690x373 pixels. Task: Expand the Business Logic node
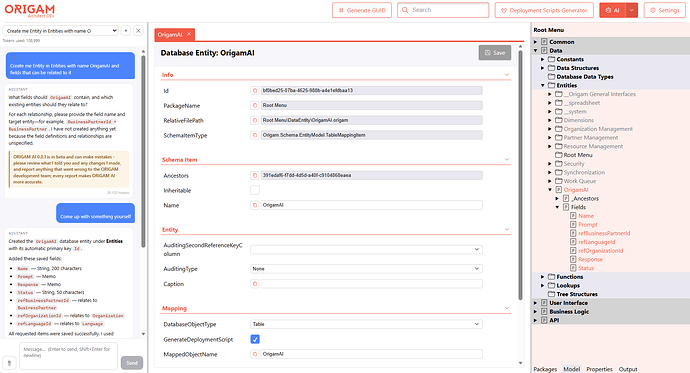pos(536,312)
